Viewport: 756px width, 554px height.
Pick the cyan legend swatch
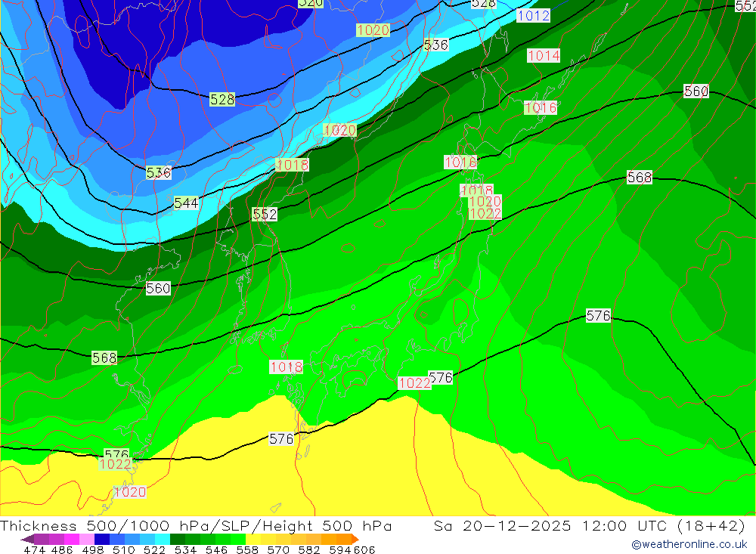163,539
